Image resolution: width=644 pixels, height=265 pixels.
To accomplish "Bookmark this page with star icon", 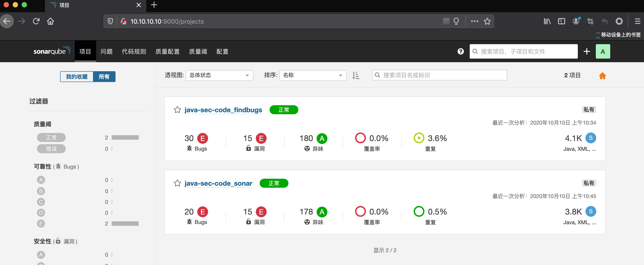I will [487, 21].
